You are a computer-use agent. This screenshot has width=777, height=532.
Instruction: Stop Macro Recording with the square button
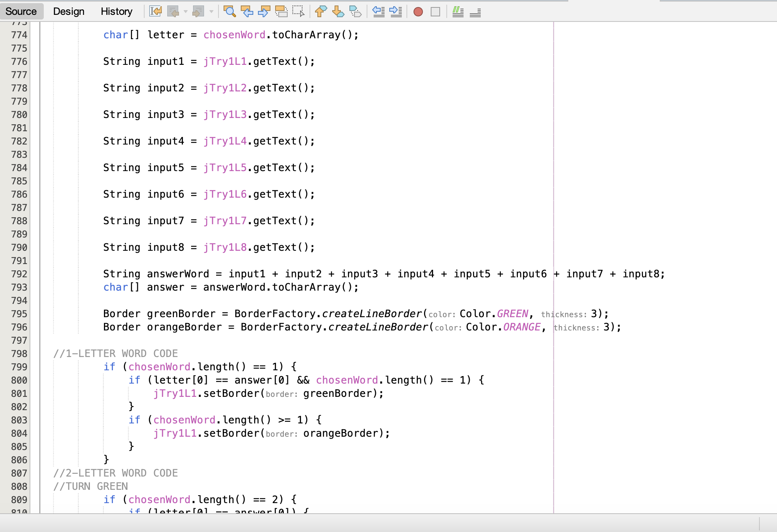coord(435,12)
